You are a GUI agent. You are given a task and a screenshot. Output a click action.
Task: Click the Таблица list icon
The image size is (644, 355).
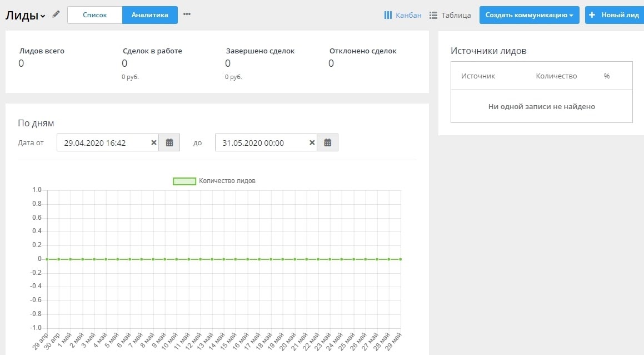point(433,15)
